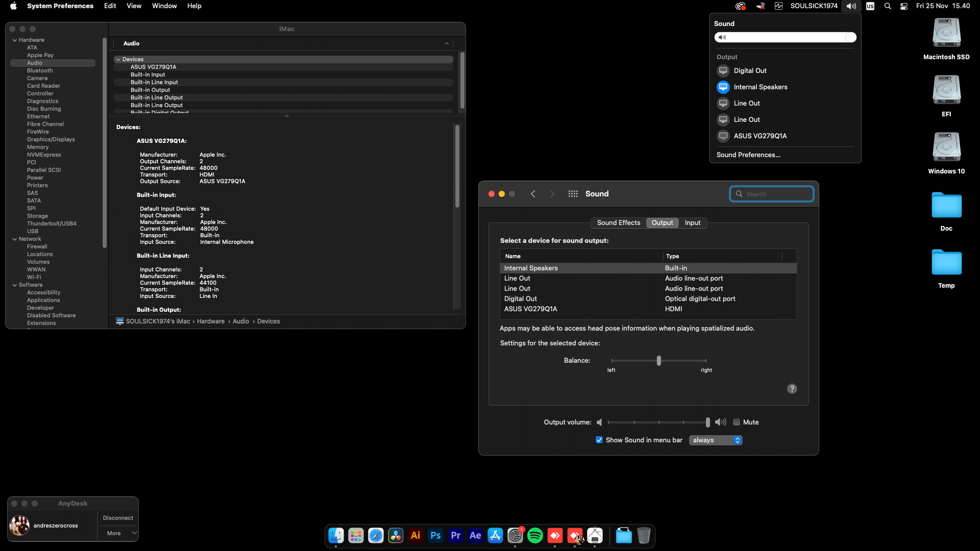The width and height of the screenshot is (980, 551).
Task: Click System Preferences dock icon with badge
Action: (x=515, y=535)
